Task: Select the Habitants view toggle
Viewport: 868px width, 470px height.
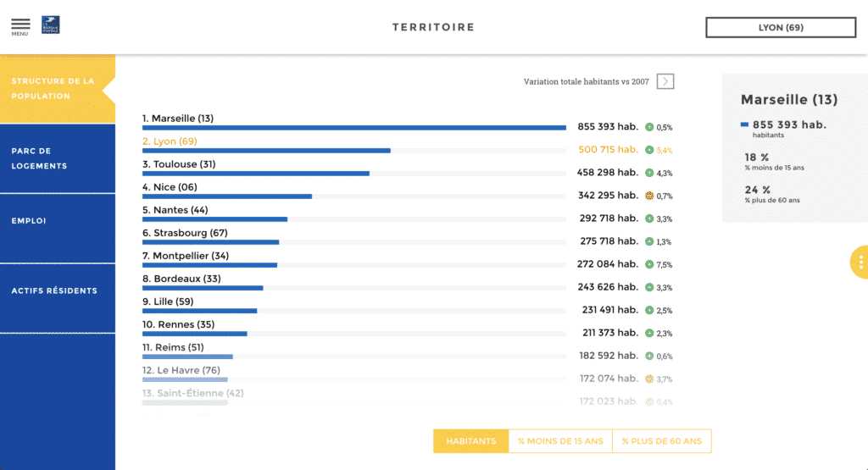Action: 470,441
